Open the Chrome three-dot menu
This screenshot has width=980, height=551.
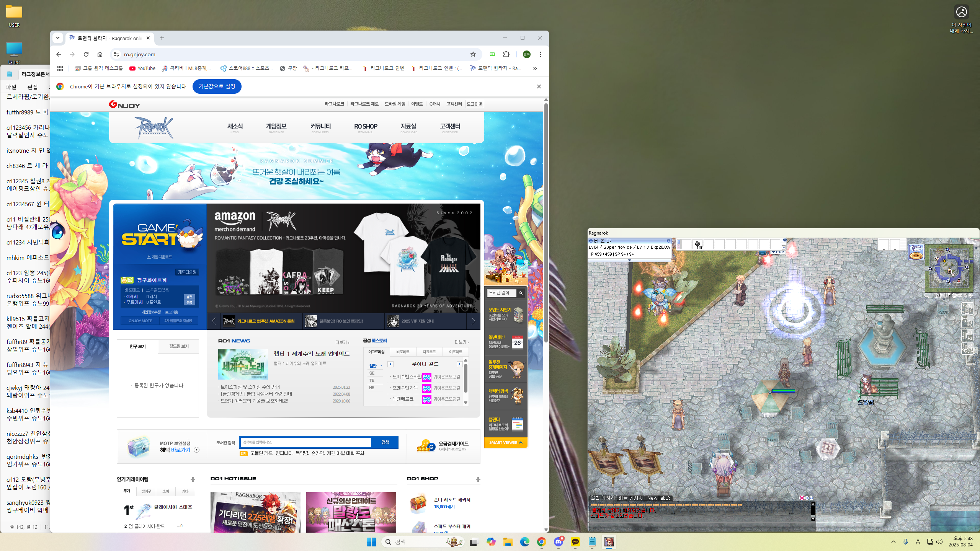tap(541, 54)
